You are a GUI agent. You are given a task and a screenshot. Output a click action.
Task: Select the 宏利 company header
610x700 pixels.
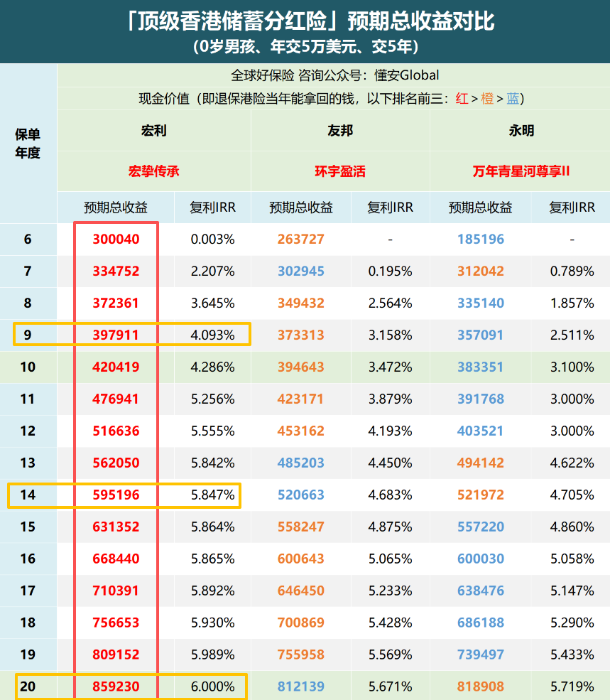154,130
